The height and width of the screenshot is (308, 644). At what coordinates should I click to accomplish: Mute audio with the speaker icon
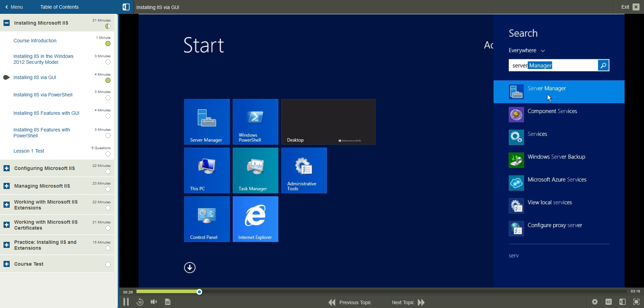pos(154,302)
